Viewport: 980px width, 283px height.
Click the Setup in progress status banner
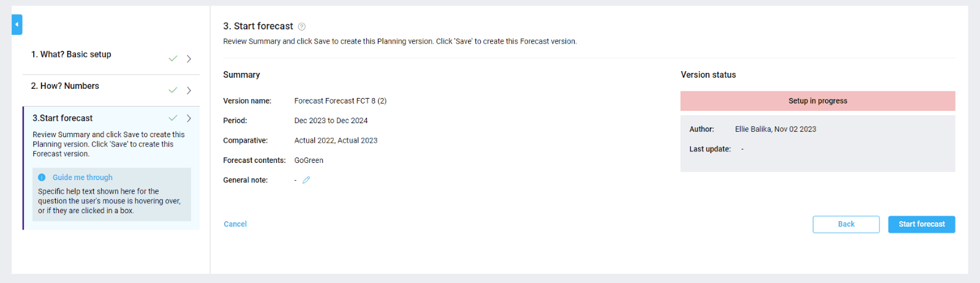point(818,101)
